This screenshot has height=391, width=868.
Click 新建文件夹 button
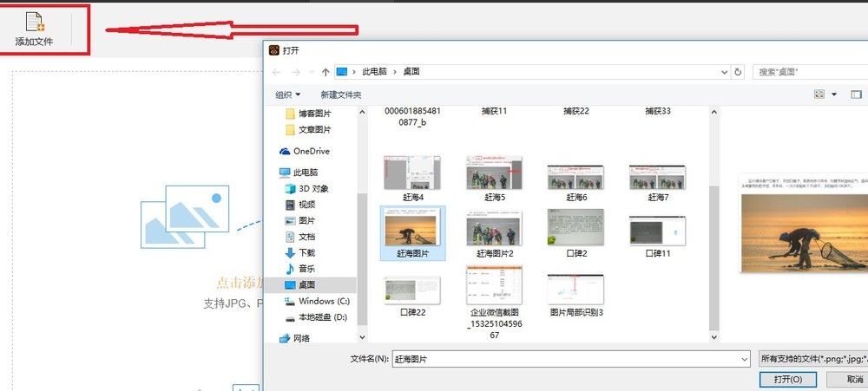341,94
